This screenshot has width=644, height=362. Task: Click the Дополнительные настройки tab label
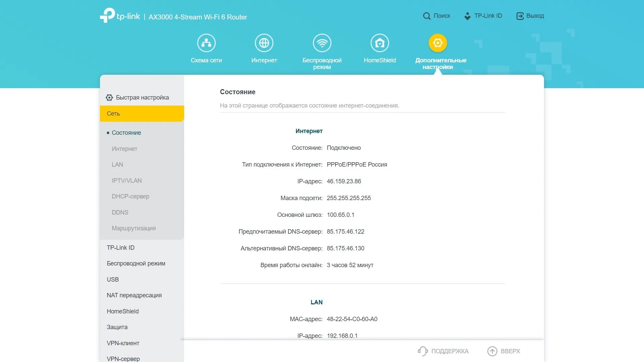441,64
